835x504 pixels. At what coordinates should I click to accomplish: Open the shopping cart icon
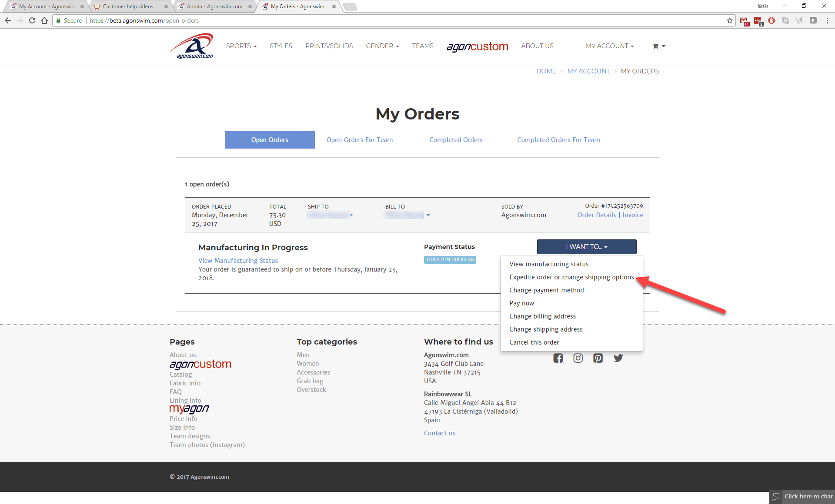(655, 46)
